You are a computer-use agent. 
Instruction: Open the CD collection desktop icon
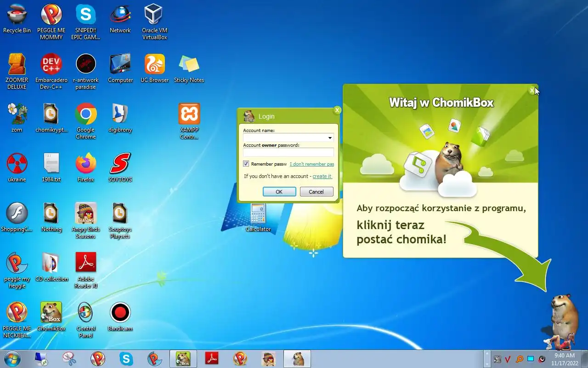51,267
